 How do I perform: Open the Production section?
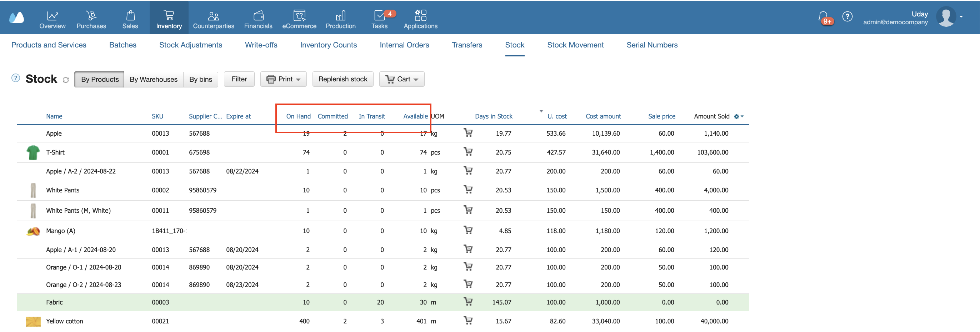click(340, 19)
